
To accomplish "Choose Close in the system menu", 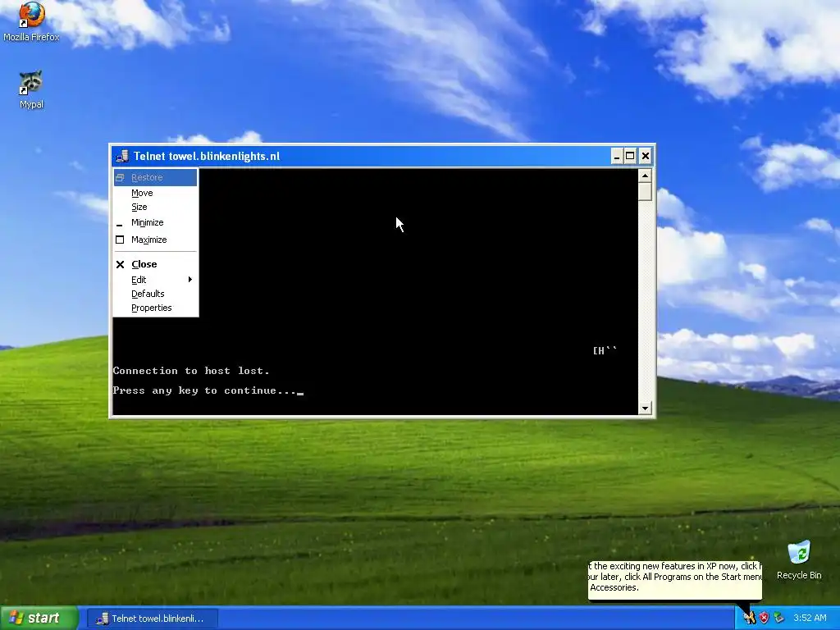I will pyautogui.click(x=155, y=264).
